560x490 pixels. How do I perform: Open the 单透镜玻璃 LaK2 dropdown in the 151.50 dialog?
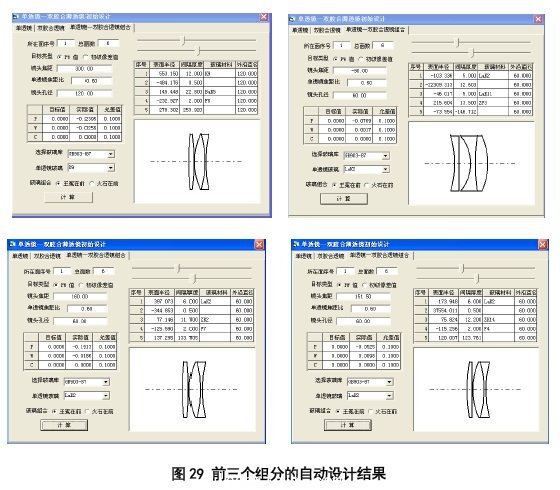pyautogui.click(x=389, y=395)
